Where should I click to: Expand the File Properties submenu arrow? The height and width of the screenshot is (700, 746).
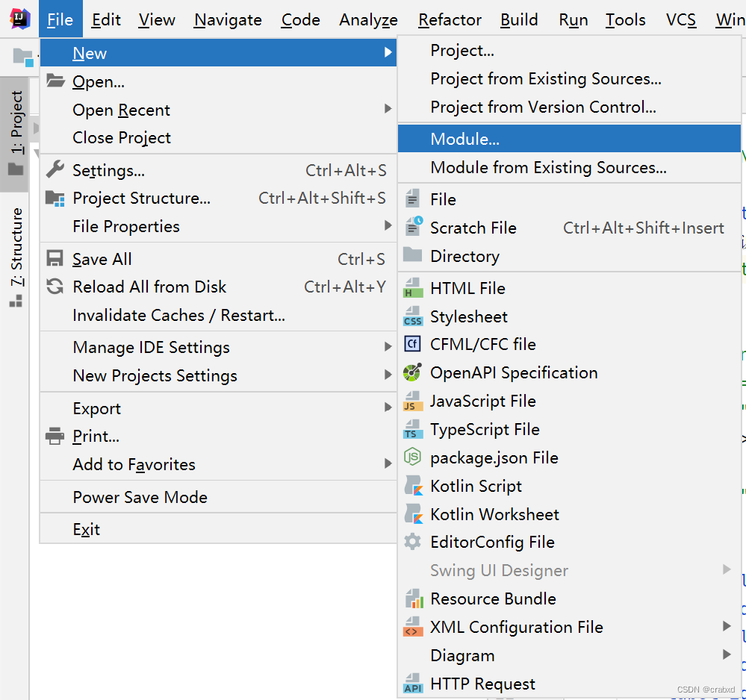click(x=388, y=225)
